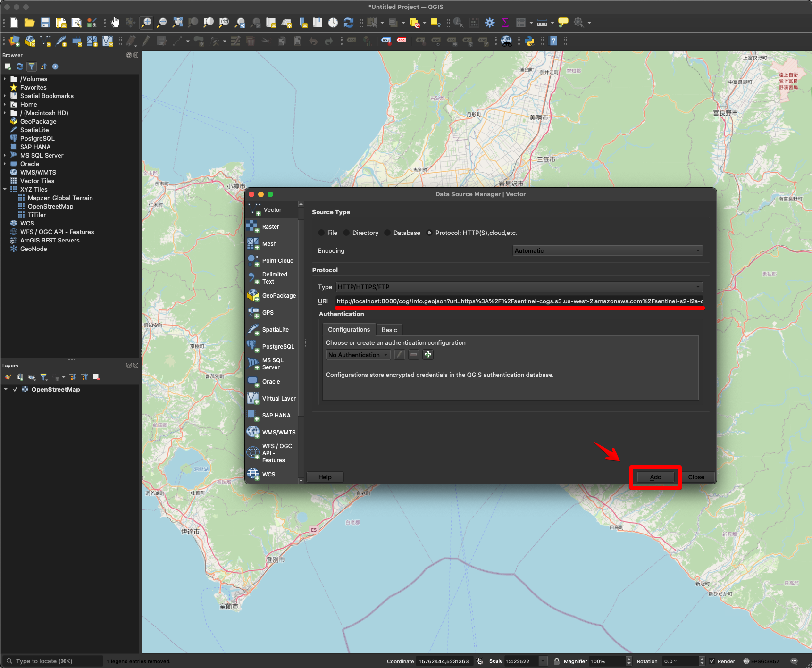Viewport: 812px width, 668px height.
Task: Open the Processing Toolbox gear icon
Action: [x=490, y=23]
